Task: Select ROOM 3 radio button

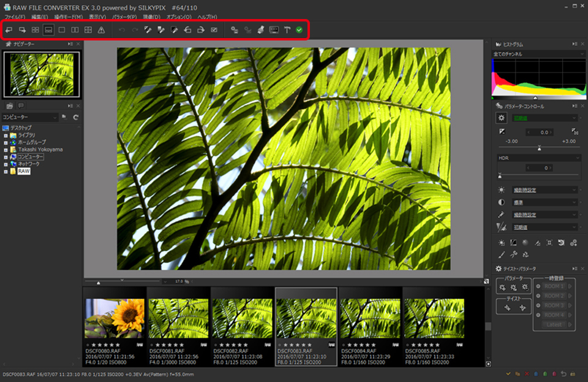Action: pyautogui.click(x=538, y=305)
